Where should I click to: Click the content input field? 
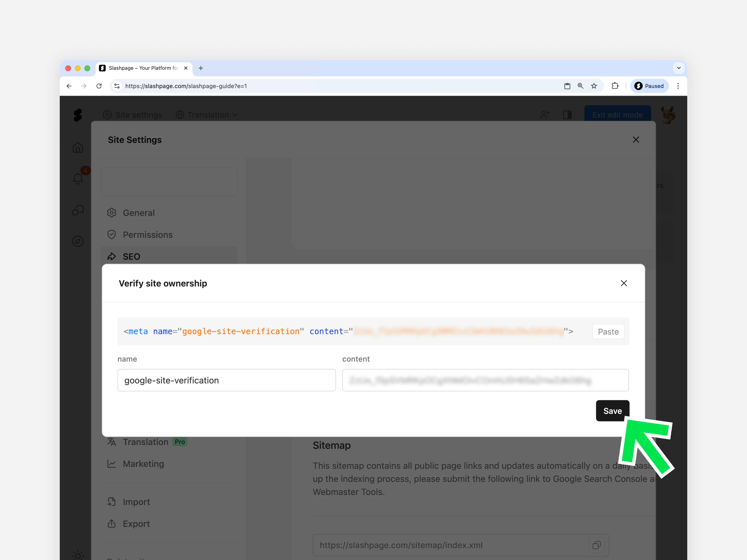(485, 380)
